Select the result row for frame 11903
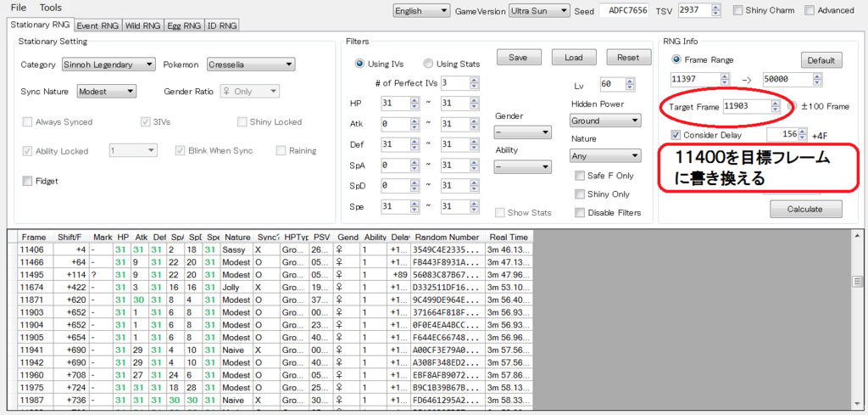The height and width of the screenshot is (415, 868). point(270,312)
